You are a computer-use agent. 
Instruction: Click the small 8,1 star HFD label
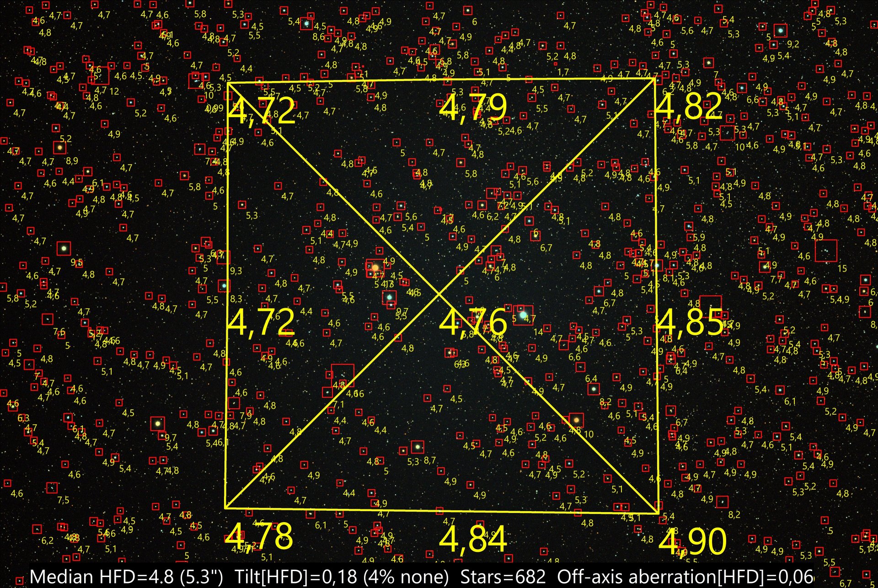(668, 278)
